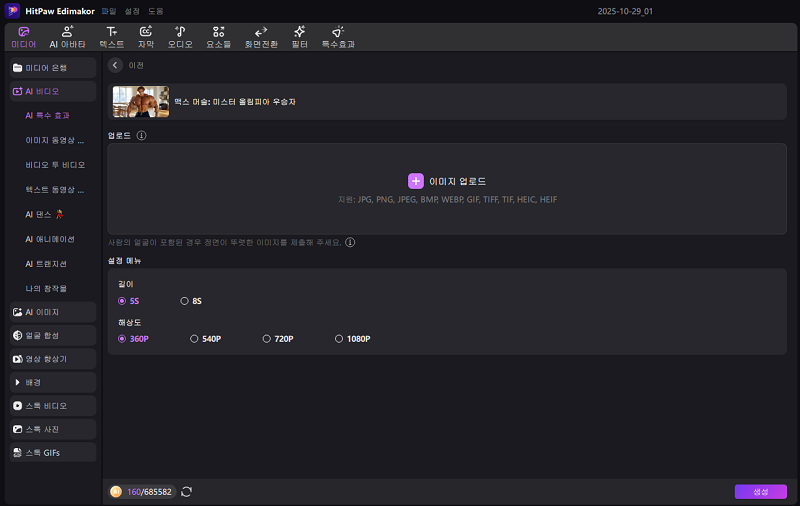Open AI 이미지 section
The width and height of the screenshot is (800, 506).
pos(53,312)
